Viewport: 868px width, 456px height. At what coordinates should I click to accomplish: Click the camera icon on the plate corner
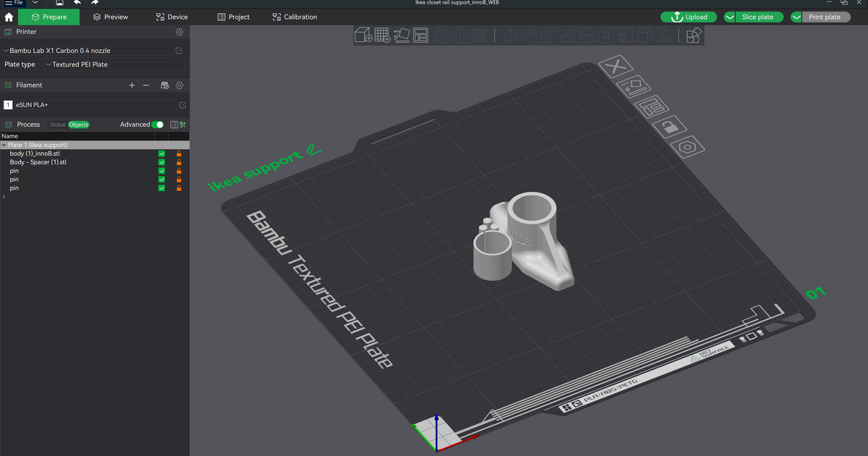[x=688, y=147]
